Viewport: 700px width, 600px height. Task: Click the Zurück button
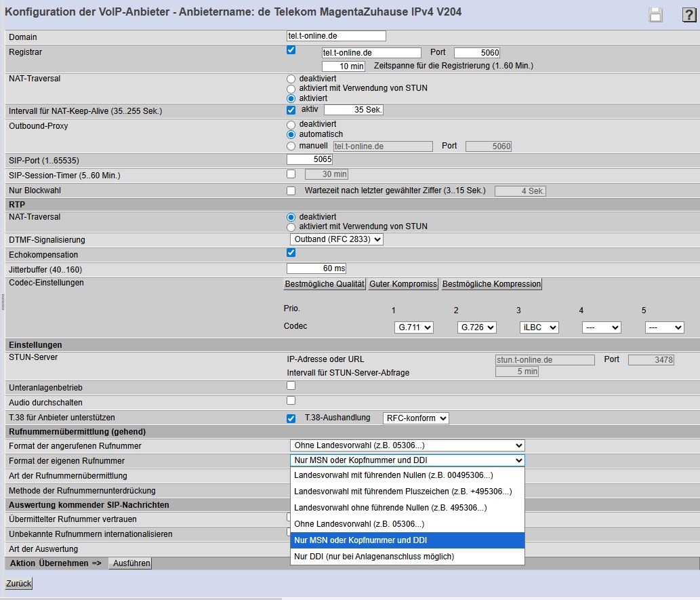tap(19, 584)
